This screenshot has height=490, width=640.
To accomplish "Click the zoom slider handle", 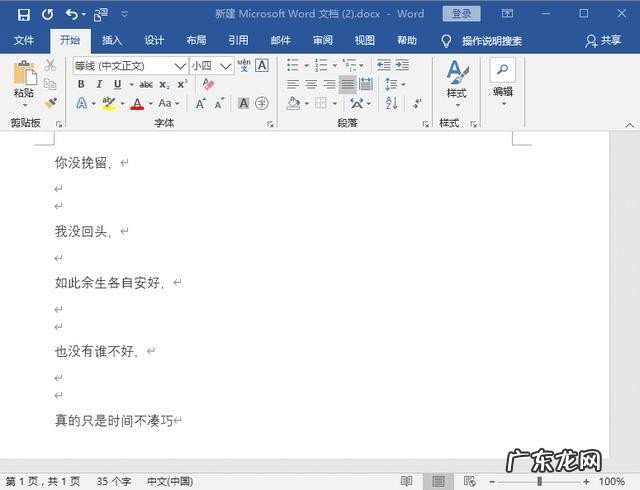I will point(539,481).
